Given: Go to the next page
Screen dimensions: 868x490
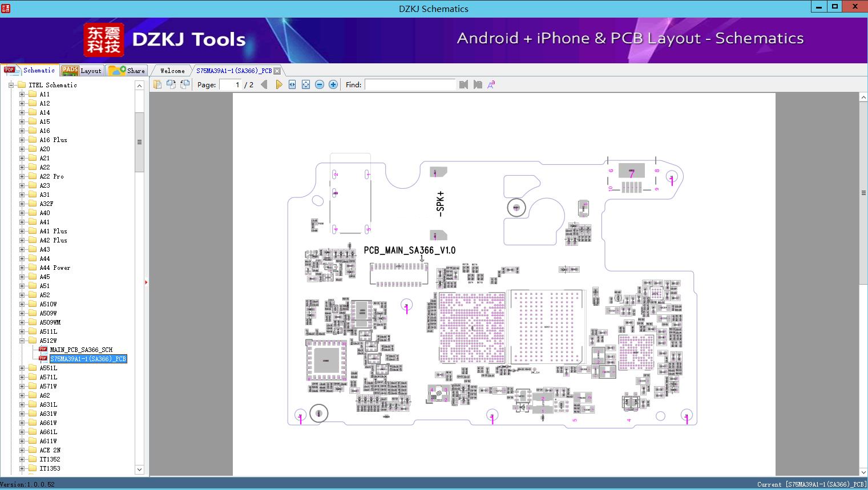Looking at the screenshot, I should point(278,84).
